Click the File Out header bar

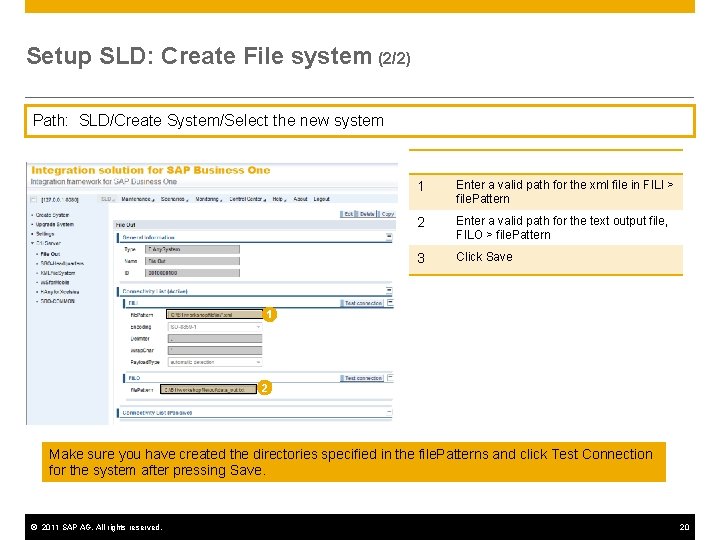(x=254, y=225)
